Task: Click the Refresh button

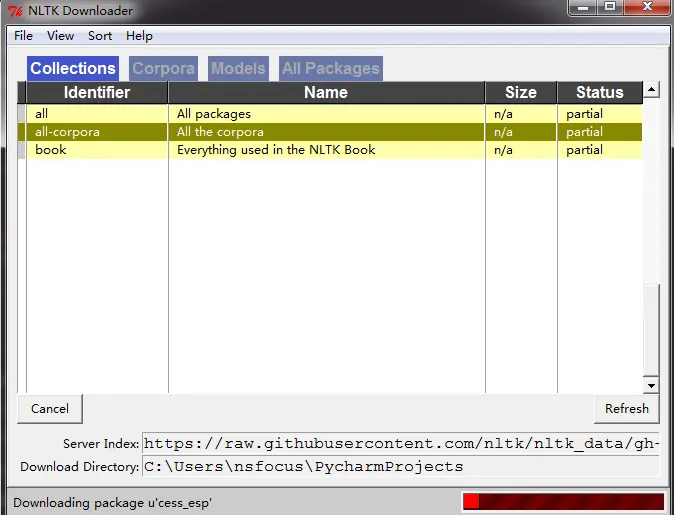Action: (627, 408)
